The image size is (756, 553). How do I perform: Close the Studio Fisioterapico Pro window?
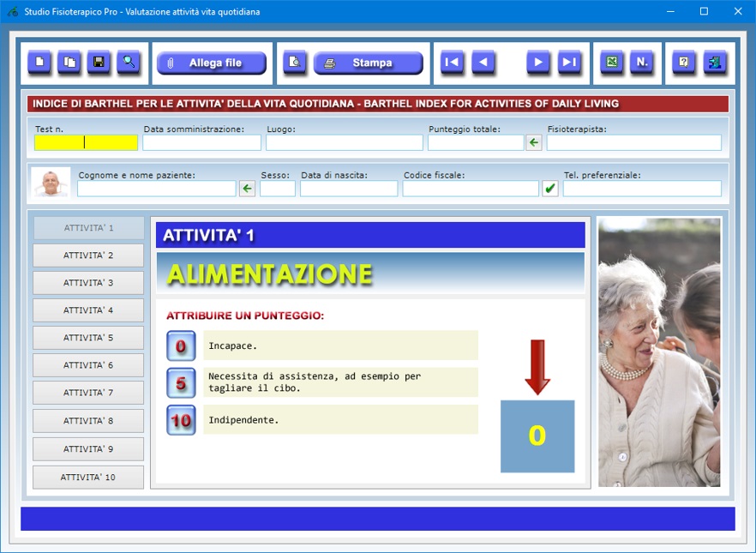point(738,11)
